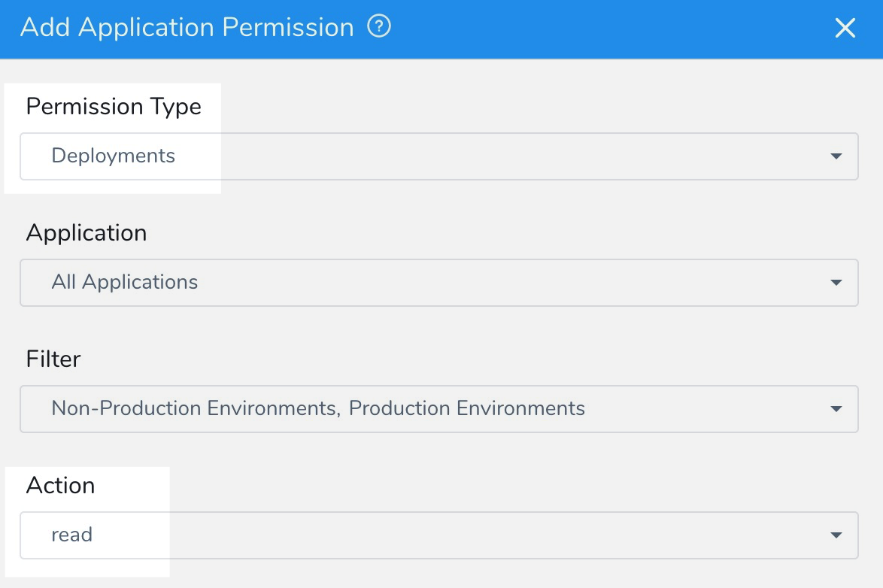Select the Deployments value text
Image resolution: width=883 pixels, height=588 pixels.
tap(113, 156)
